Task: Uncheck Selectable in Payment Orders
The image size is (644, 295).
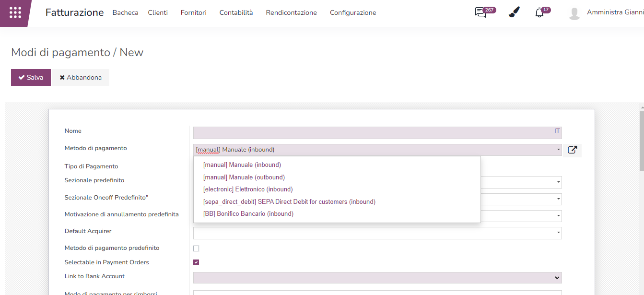Action: pos(196,262)
